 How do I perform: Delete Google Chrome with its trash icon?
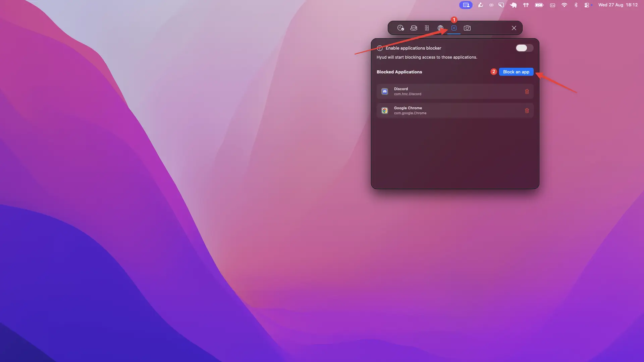point(527,111)
